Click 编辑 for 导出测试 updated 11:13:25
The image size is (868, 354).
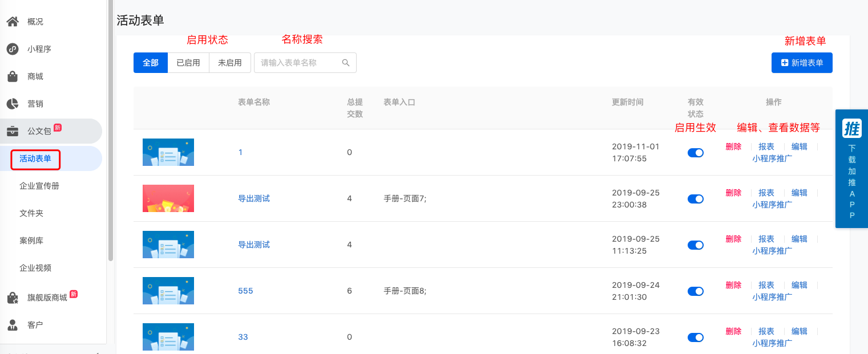click(x=800, y=239)
